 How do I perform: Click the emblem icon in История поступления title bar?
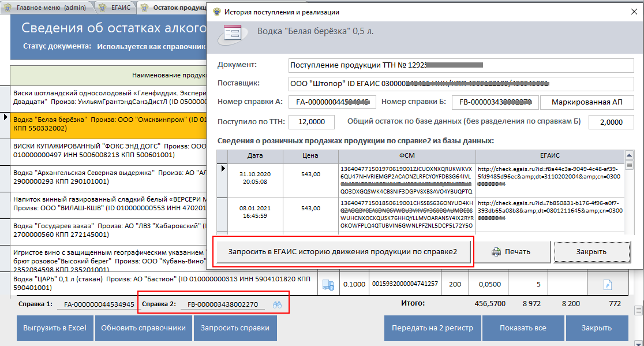coord(216,12)
